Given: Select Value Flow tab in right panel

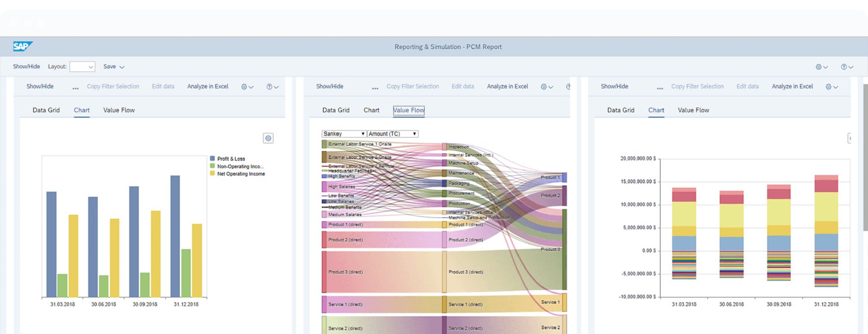Looking at the screenshot, I should (693, 110).
